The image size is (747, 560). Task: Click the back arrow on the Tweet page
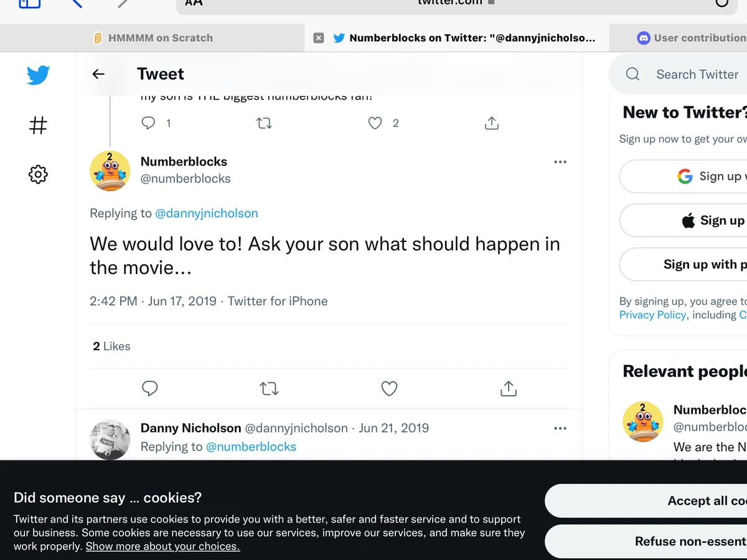click(98, 73)
